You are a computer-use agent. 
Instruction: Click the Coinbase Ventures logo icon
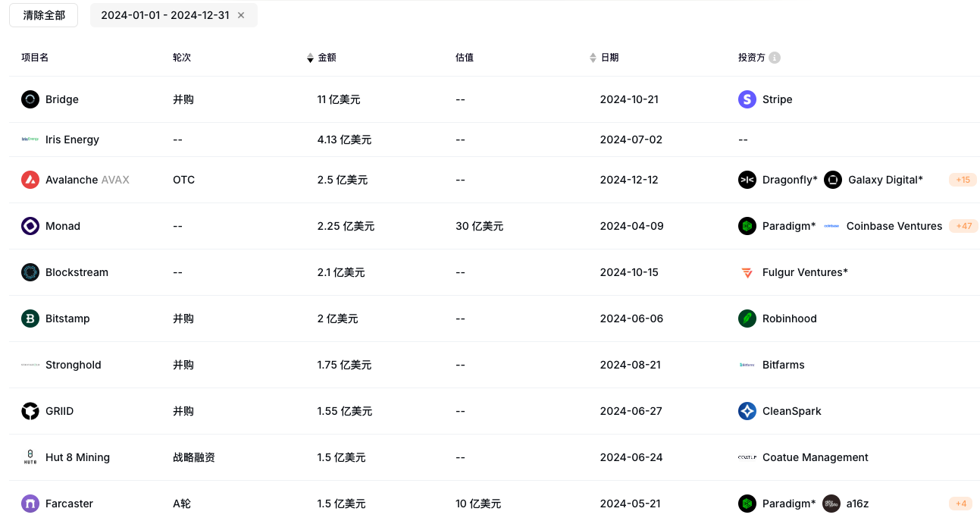pos(831,226)
